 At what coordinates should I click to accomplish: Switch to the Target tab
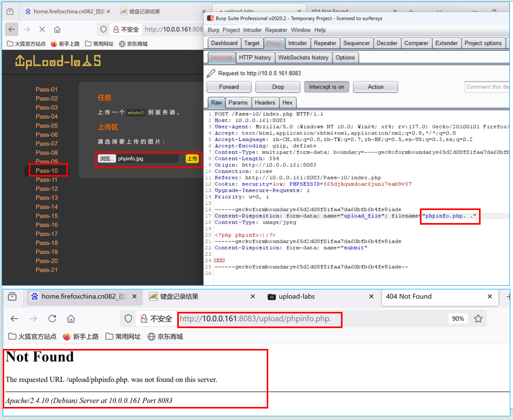[x=252, y=43]
